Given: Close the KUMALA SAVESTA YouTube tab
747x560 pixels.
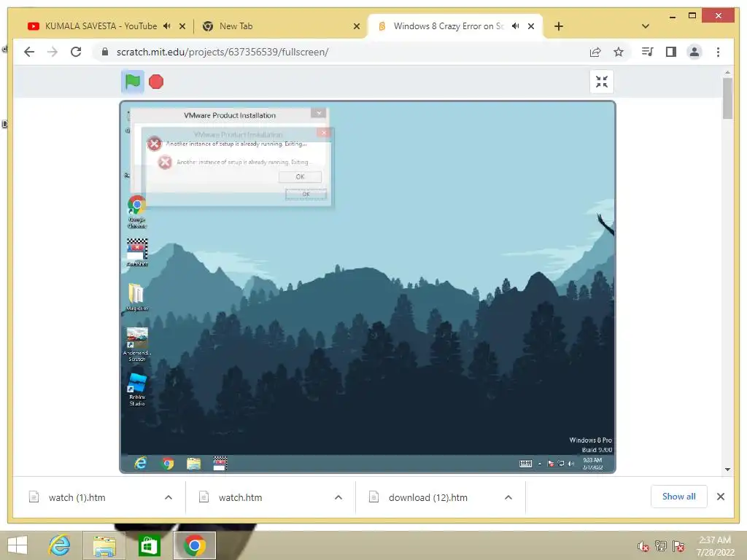Looking at the screenshot, I should pos(182,27).
